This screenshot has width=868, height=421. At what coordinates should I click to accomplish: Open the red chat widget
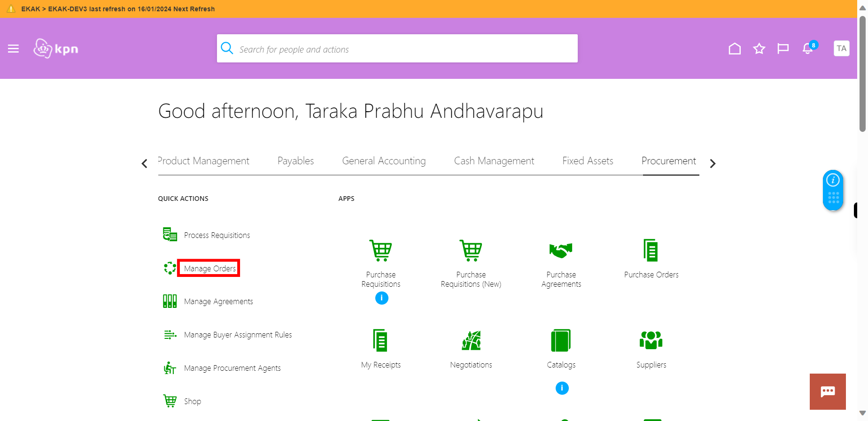coord(828,391)
